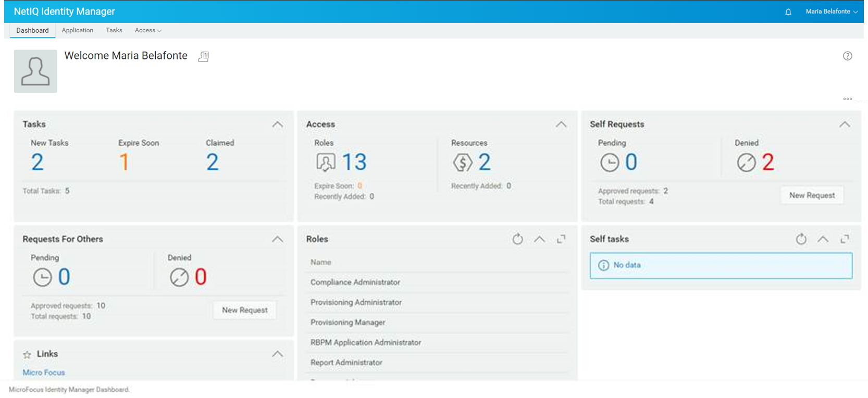This screenshot has height=398, width=868.
Task: Click Denied icon in Requests For Others
Action: 179,277
